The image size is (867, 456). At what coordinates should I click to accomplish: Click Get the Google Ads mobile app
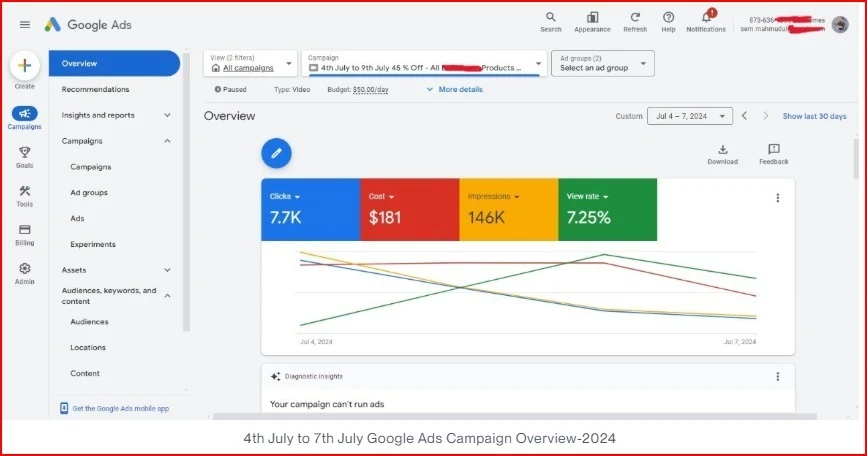tap(121, 408)
